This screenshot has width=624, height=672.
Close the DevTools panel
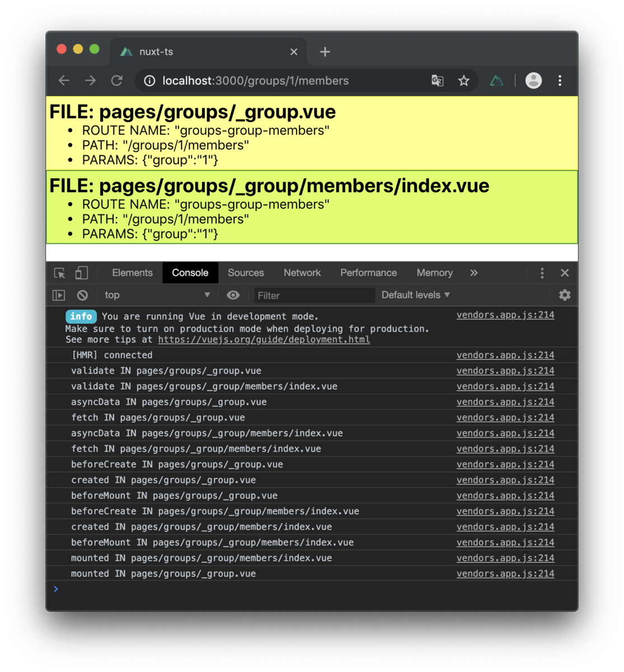[x=565, y=273]
